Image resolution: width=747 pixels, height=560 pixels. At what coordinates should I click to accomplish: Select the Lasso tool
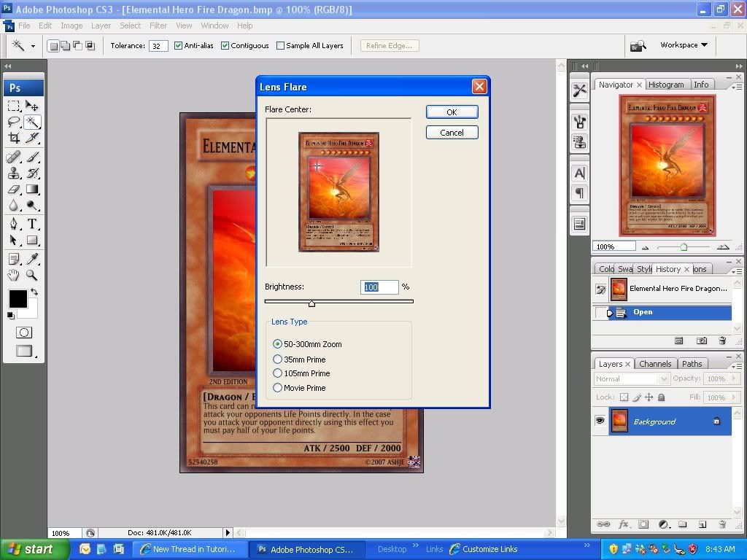(x=14, y=122)
